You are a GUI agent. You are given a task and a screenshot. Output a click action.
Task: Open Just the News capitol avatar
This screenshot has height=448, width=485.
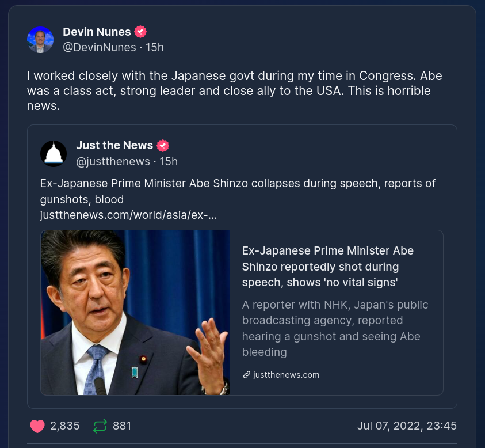[x=54, y=154]
